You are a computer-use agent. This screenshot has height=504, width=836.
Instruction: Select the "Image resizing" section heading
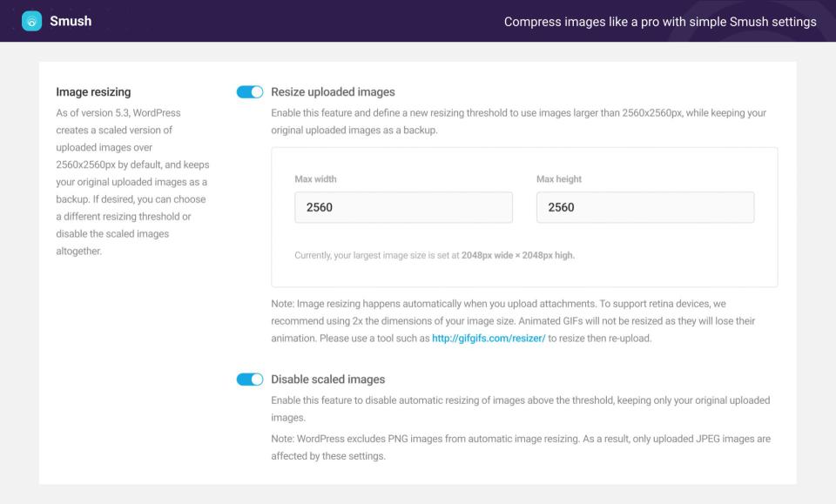point(93,91)
